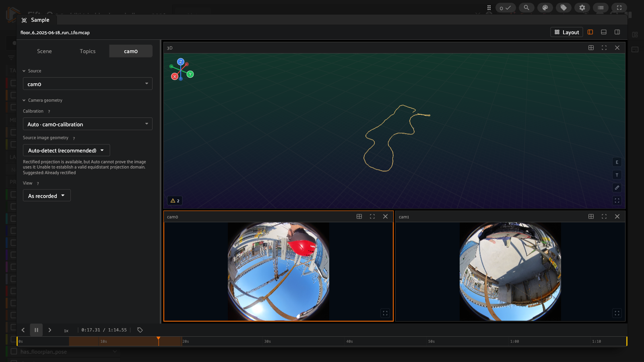Maximize the cam0 panel
The height and width of the screenshot is (362, 644).
point(372,216)
